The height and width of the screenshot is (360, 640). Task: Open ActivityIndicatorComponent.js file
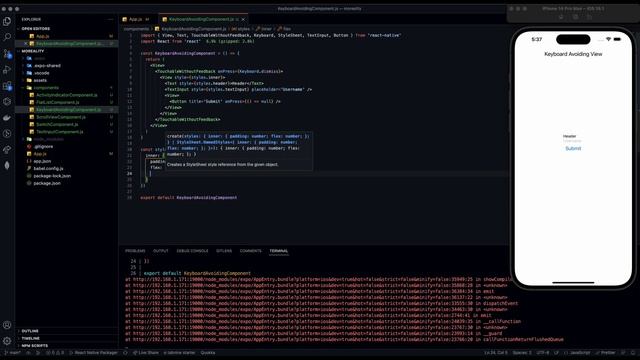(67, 95)
